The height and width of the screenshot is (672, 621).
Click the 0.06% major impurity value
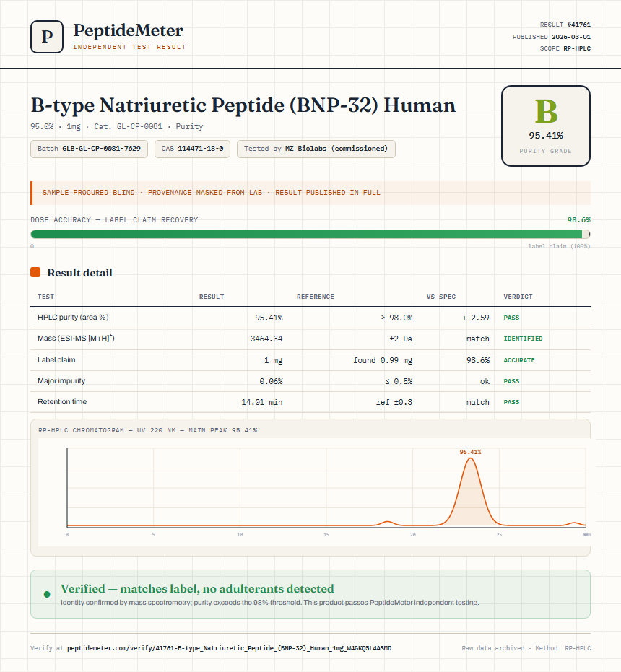point(271,381)
